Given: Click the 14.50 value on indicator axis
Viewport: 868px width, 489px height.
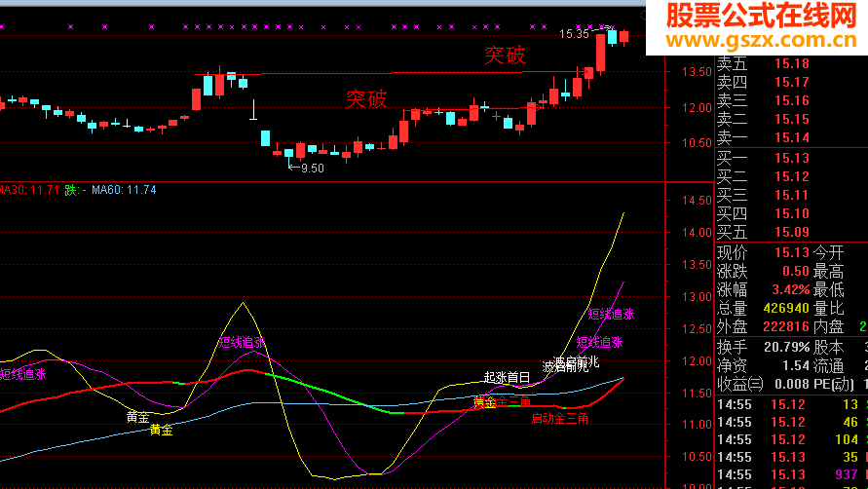Looking at the screenshot, I should point(698,201).
